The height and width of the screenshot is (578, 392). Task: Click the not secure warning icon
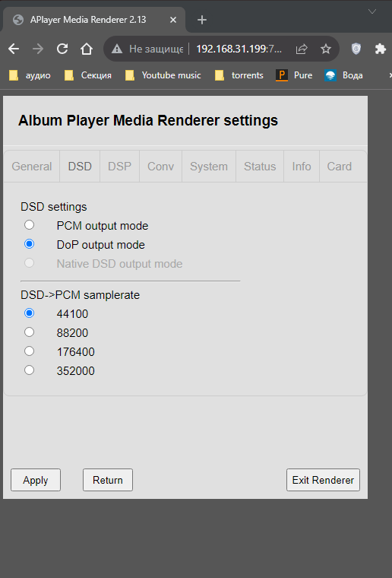point(117,49)
